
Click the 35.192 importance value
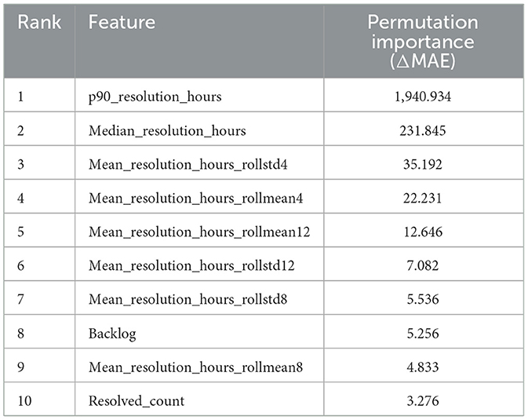[x=424, y=164]
